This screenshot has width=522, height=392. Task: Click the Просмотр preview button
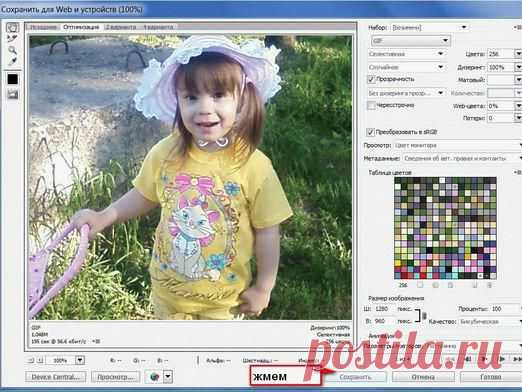[x=116, y=377]
